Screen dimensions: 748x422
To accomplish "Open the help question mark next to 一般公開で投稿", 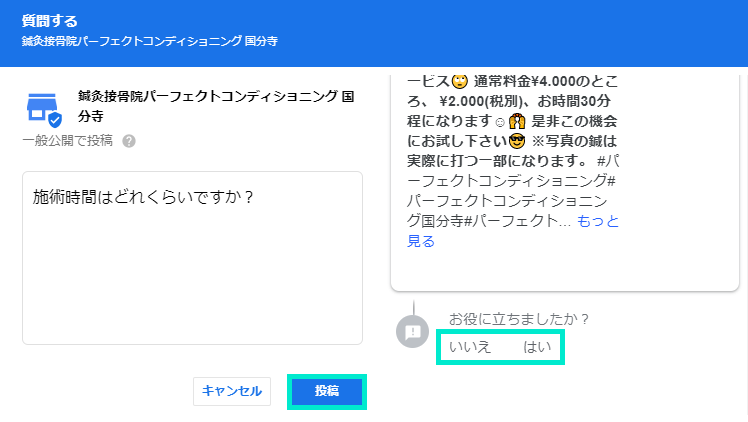I will coord(129,141).
